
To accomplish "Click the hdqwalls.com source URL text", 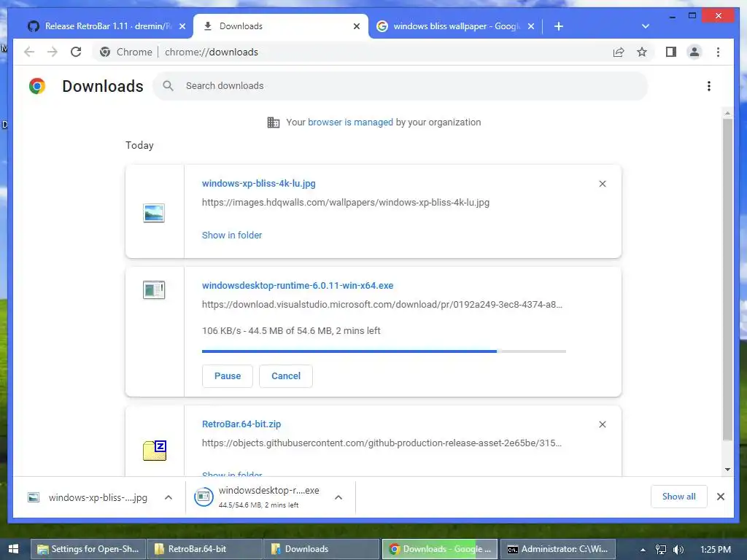I will tap(345, 203).
